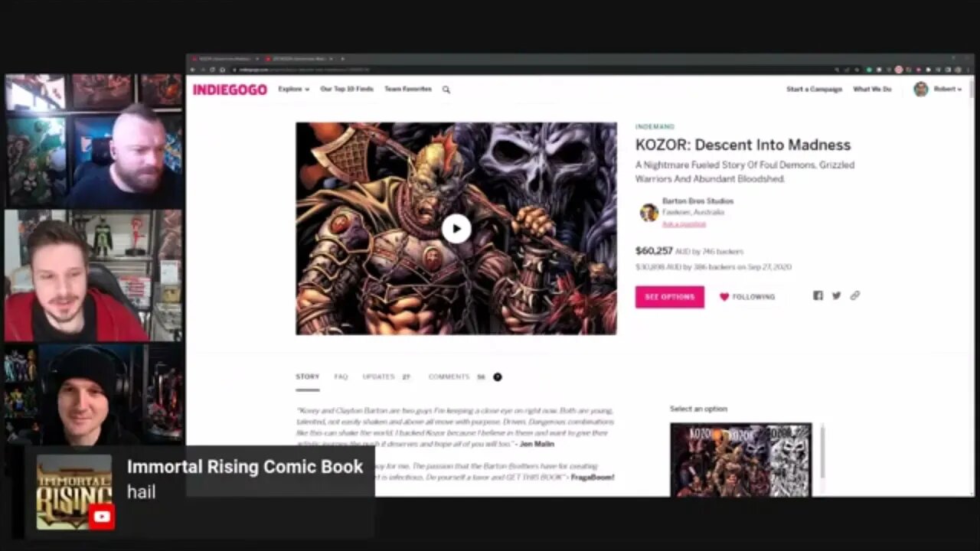Open Our Top 10 Finds

point(347,90)
